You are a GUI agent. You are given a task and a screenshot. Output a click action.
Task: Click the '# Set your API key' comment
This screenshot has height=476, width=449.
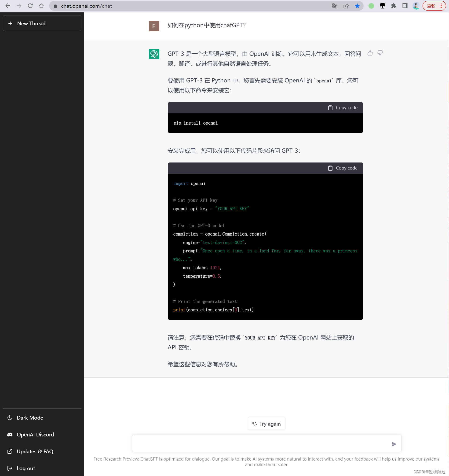(x=195, y=200)
